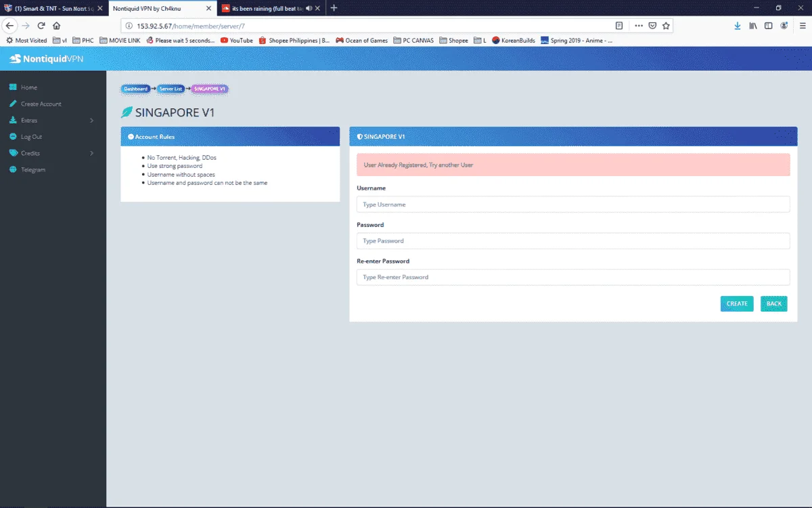
Task: Open a new tab with the plus button
Action: pyautogui.click(x=334, y=8)
